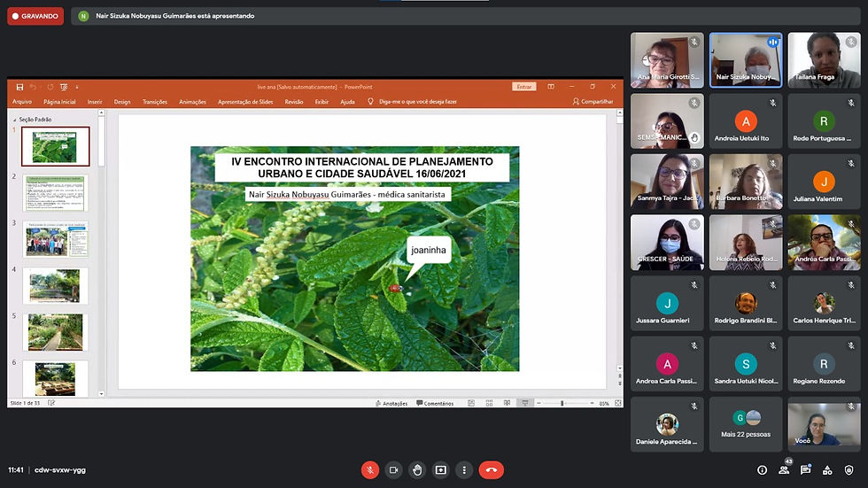Click the save icon in PowerPoint
The width and height of the screenshot is (868, 488).
pyautogui.click(x=19, y=87)
